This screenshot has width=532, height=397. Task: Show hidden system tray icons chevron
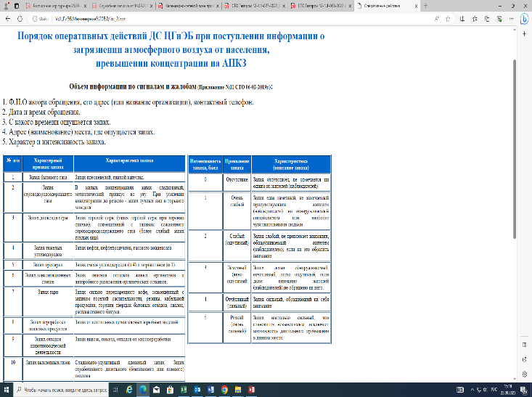point(472,390)
